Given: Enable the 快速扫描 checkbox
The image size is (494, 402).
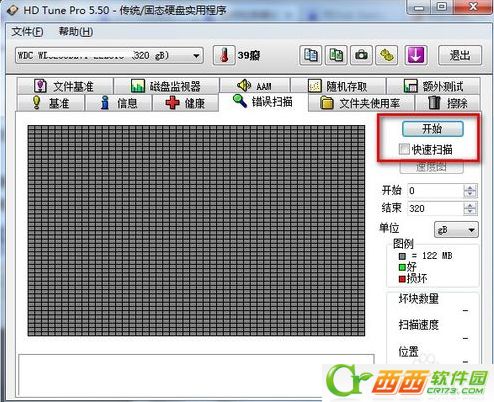Looking at the screenshot, I should tap(404, 149).
